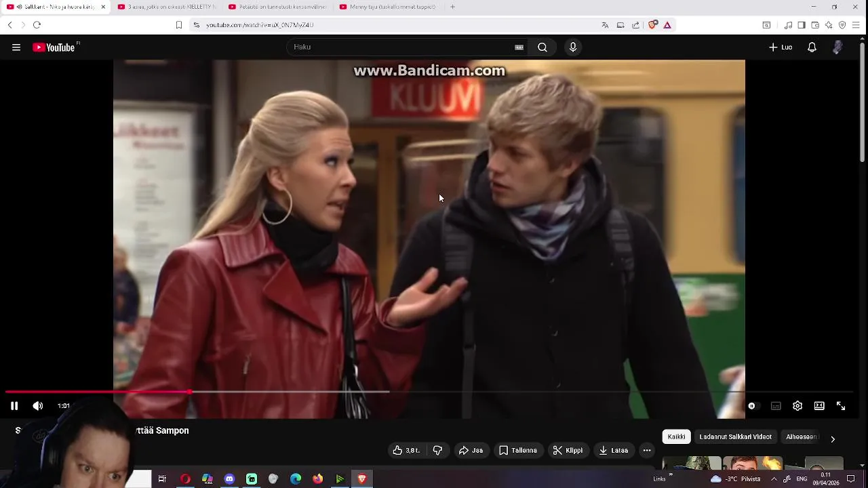This screenshot has height=488, width=868.
Task: Open the video settings gear
Action: click(797, 406)
